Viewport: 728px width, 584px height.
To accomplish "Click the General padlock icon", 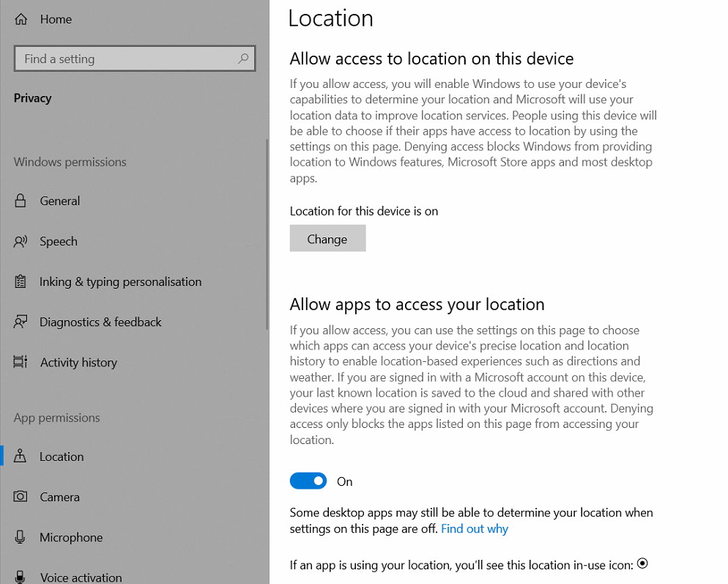I will (20, 201).
